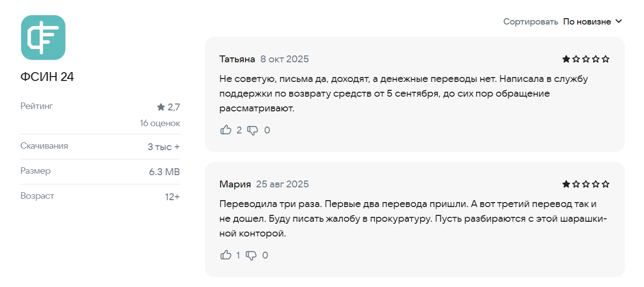
Task: Click the 'Размер' row showing 6.3 MB
Action: [100, 171]
